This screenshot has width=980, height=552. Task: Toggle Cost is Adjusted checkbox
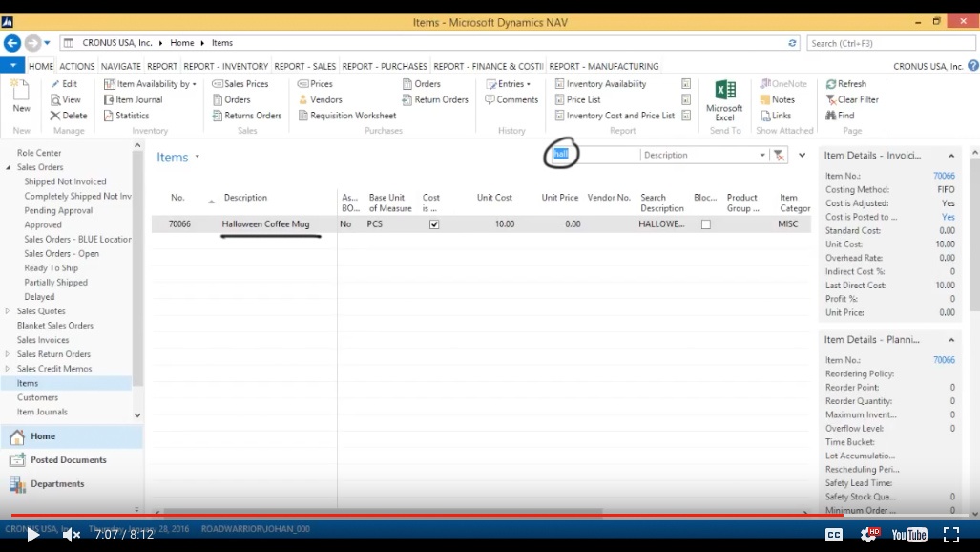point(434,224)
